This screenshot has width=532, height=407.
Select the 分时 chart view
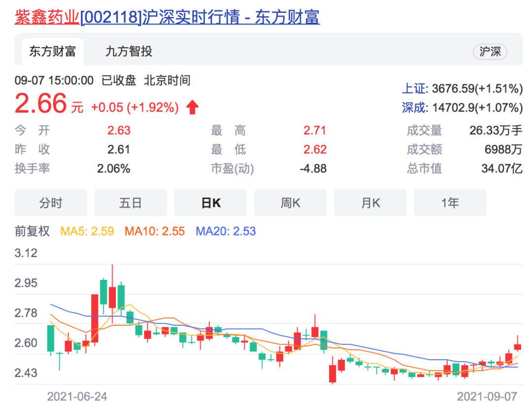tap(51, 203)
